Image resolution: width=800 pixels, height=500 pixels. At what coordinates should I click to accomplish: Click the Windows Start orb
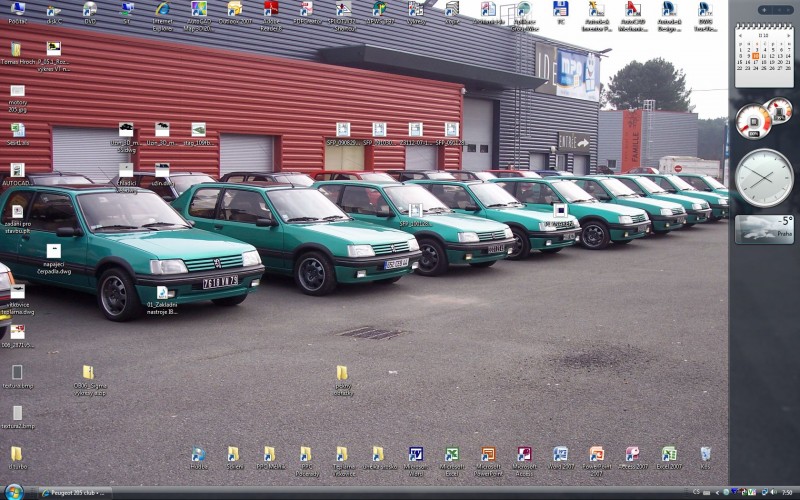tap(13, 492)
